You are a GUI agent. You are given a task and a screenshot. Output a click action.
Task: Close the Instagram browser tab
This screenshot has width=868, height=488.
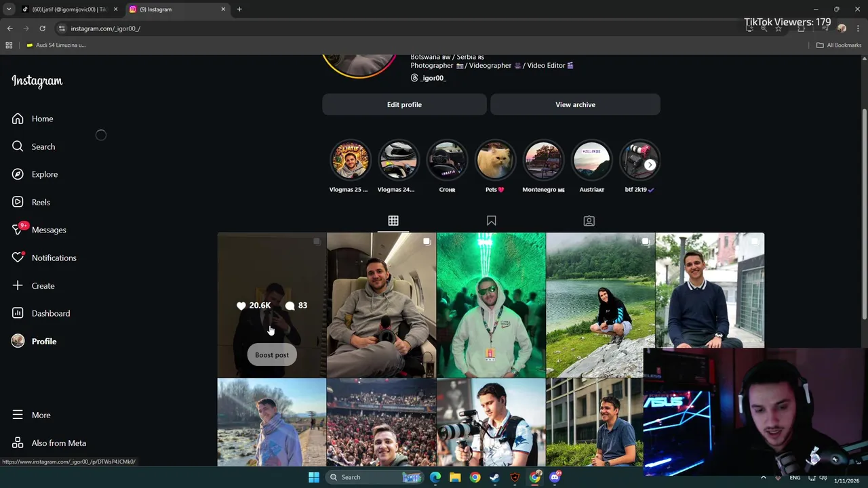[223, 9]
